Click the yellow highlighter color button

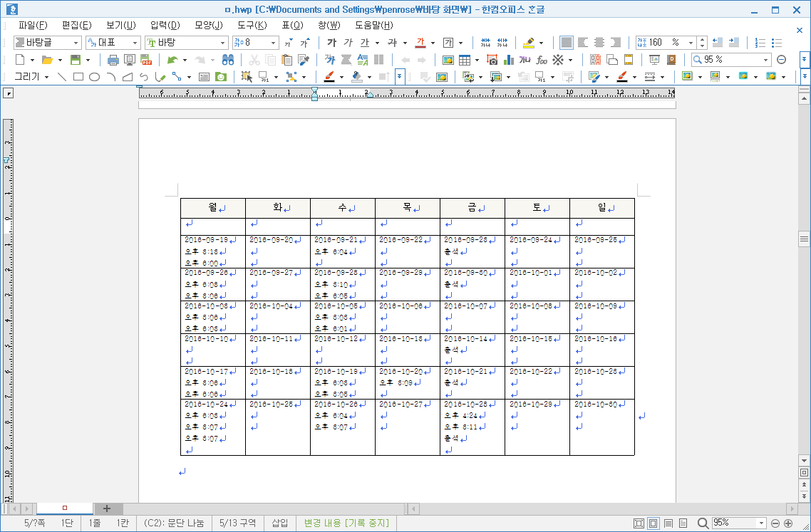click(528, 43)
